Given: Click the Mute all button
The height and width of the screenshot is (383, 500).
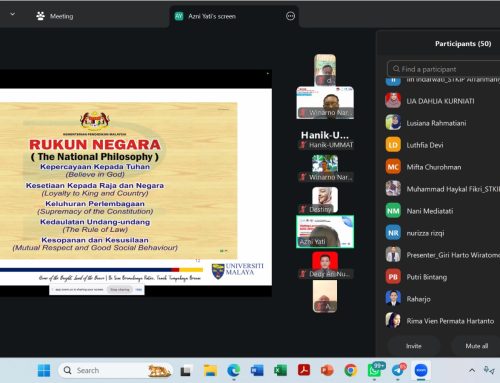Looking at the screenshot, I should point(477,346).
